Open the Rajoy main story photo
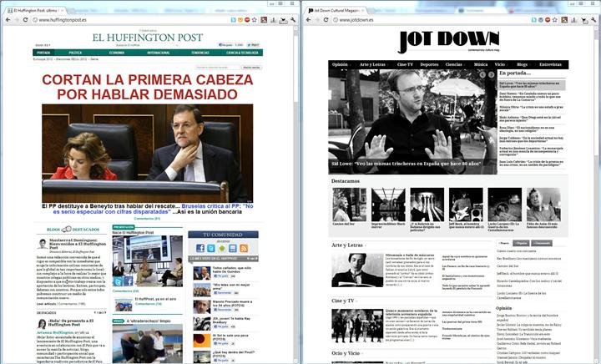This screenshot has height=364, width=601. tap(148, 154)
